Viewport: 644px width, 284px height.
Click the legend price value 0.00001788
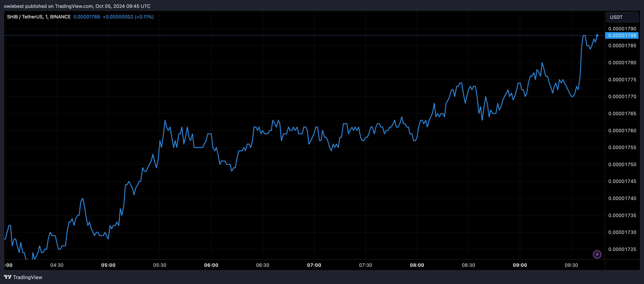(x=86, y=17)
